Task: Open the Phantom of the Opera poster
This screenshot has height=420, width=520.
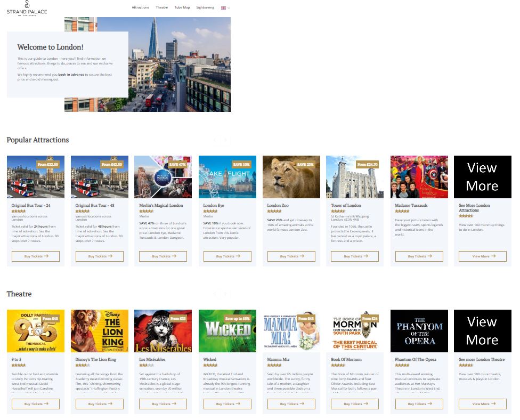Action: pos(419,331)
